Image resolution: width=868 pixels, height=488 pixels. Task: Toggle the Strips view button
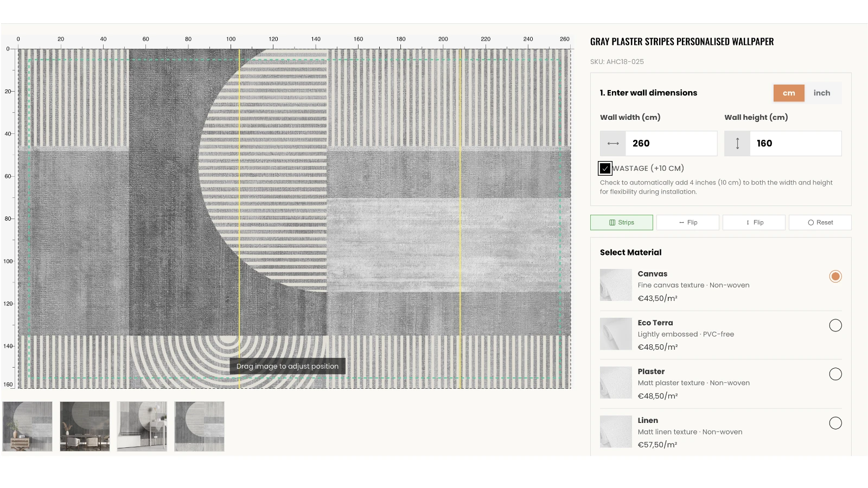pyautogui.click(x=622, y=222)
